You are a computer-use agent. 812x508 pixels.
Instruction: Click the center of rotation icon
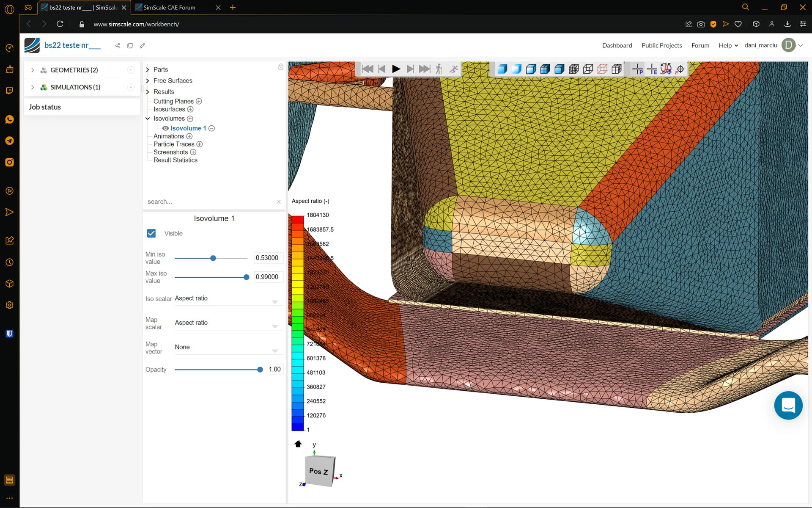click(680, 69)
